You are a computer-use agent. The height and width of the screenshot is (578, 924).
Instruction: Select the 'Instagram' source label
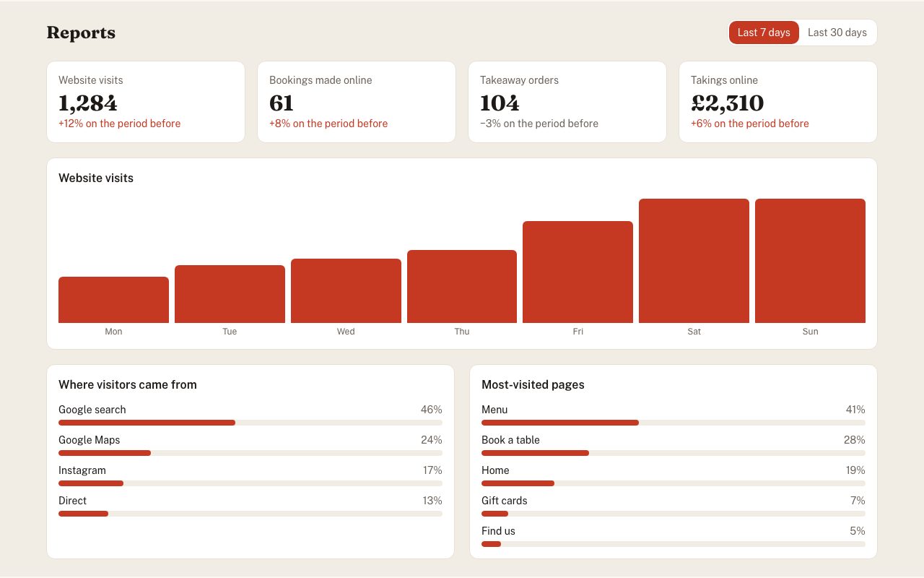click(x=82, y=470)
